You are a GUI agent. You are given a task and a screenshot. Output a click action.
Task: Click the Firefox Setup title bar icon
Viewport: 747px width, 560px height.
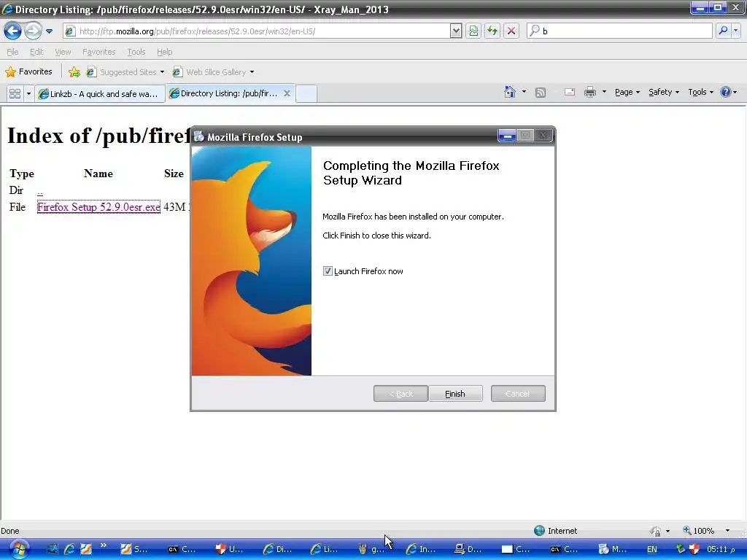[x=199, y=136]
